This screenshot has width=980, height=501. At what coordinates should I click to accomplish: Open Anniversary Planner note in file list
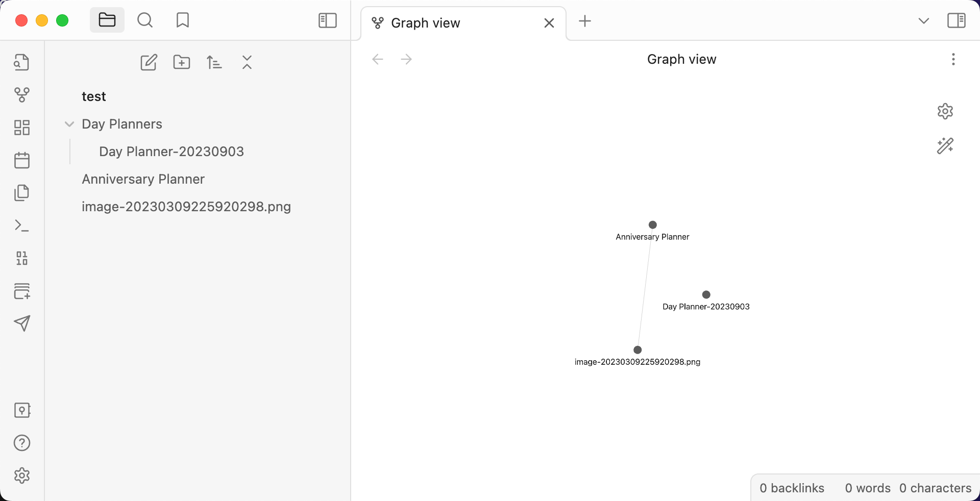pos(143,179)
